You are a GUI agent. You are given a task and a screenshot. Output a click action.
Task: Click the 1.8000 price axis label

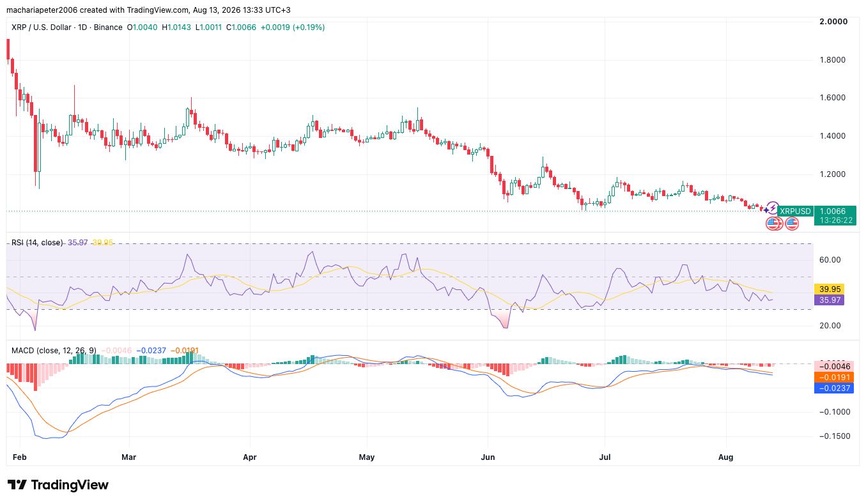833,60
